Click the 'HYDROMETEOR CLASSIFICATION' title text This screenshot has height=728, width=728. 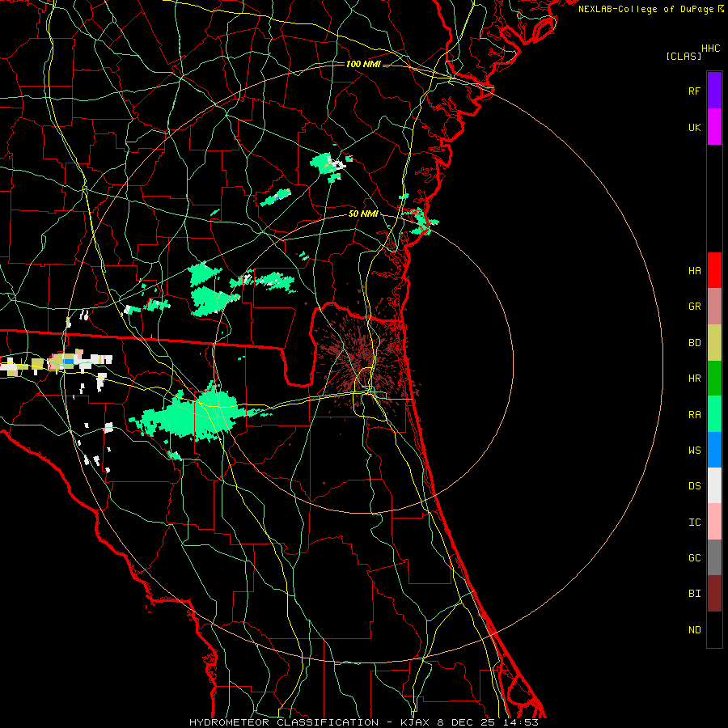(x=284, y=722)
